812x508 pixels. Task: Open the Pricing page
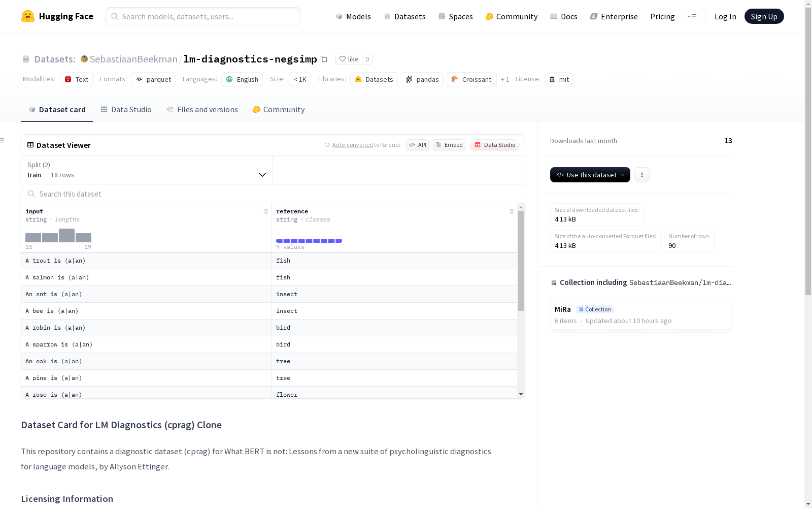662,16
